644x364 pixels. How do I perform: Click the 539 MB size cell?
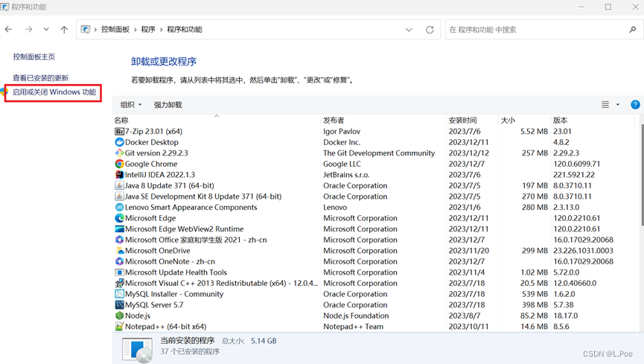[535, 294]
